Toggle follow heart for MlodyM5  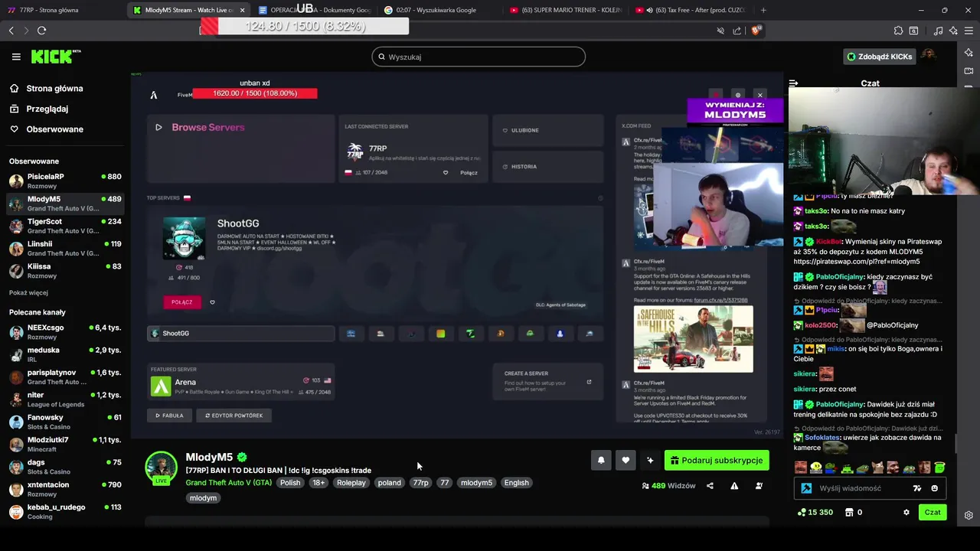click(626, 460)
